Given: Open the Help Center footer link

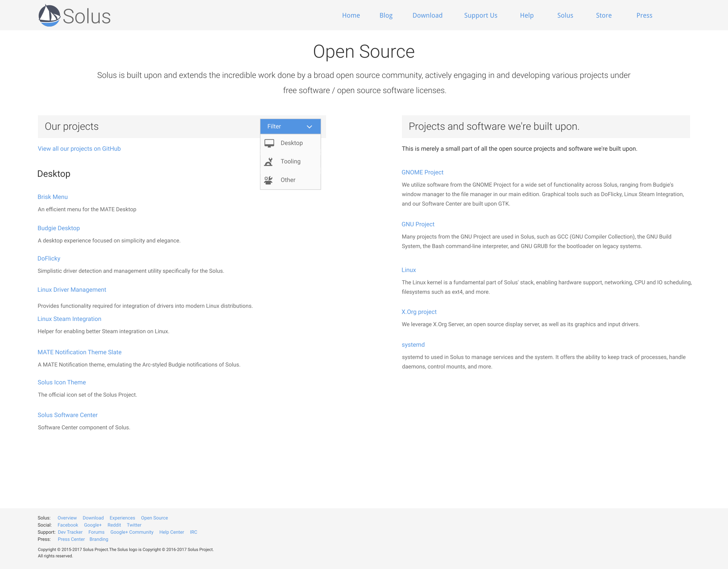Looking at the screenshot, I should [172, 532].
